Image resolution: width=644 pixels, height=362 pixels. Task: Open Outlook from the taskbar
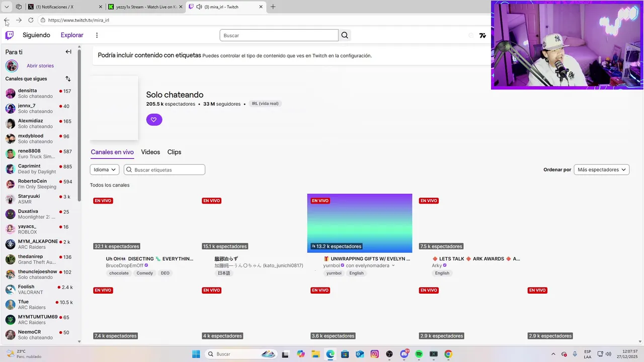click(360, 354)
